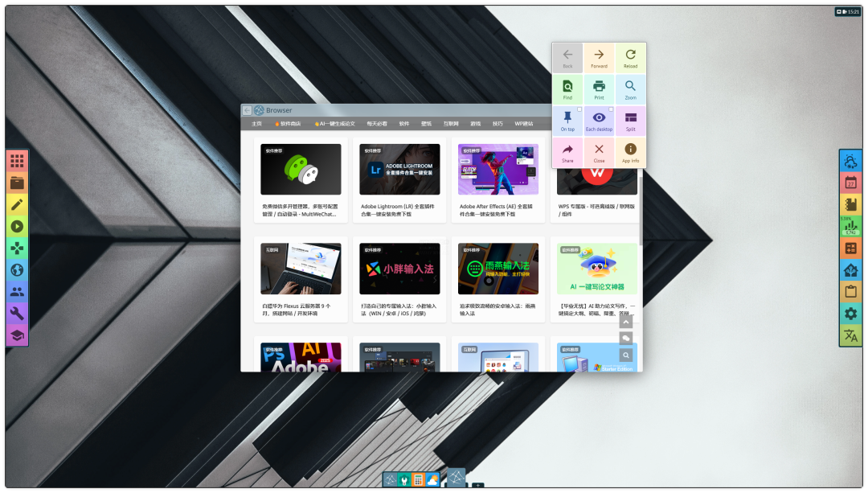The width and height of the screenshot is (868, 493).
Task: Open the WeChat multi-open manager thumbnail
Action: tap(301, 169)
